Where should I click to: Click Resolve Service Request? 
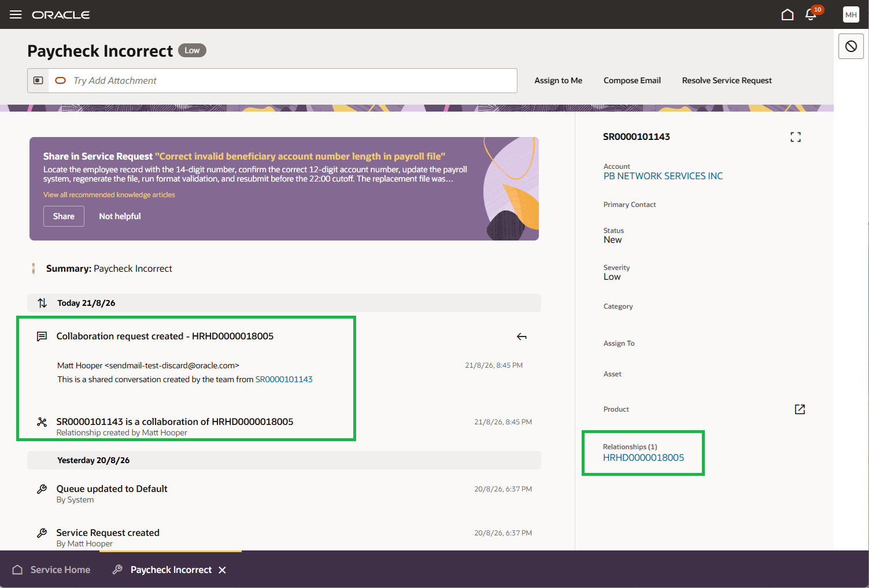(727, 80)
